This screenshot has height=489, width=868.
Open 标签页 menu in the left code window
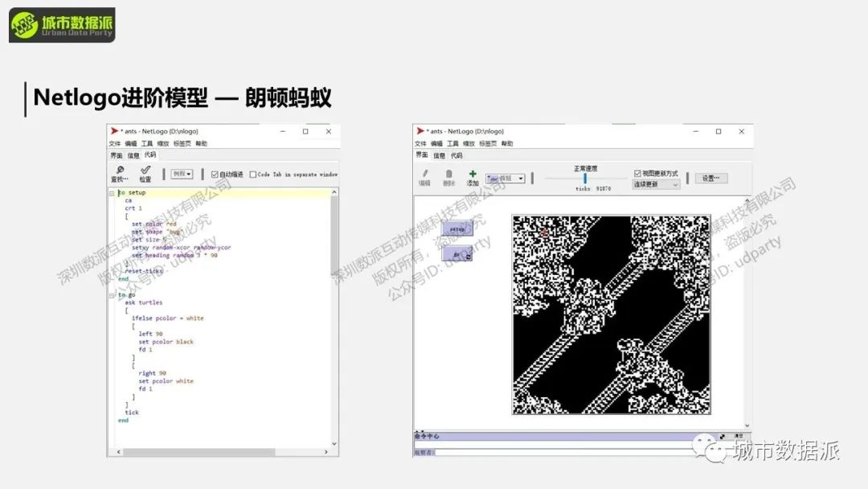[182, 143]
